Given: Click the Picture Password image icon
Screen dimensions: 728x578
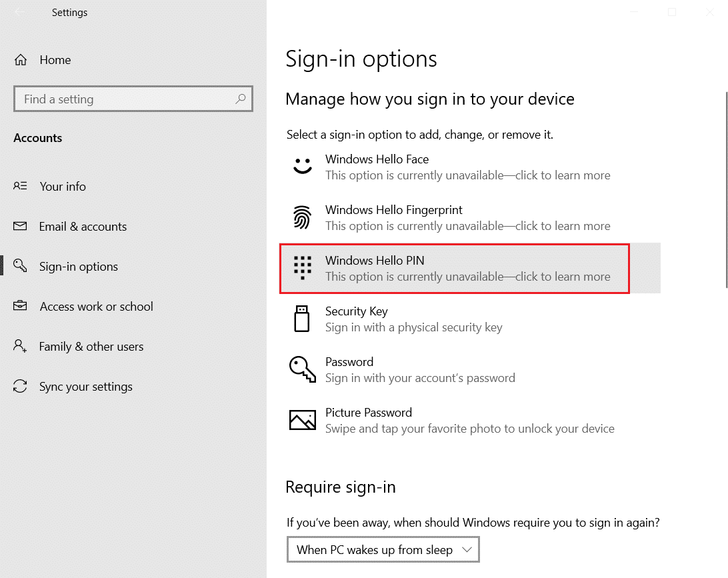Looking at the screenshot, I should tap(302, 420).
